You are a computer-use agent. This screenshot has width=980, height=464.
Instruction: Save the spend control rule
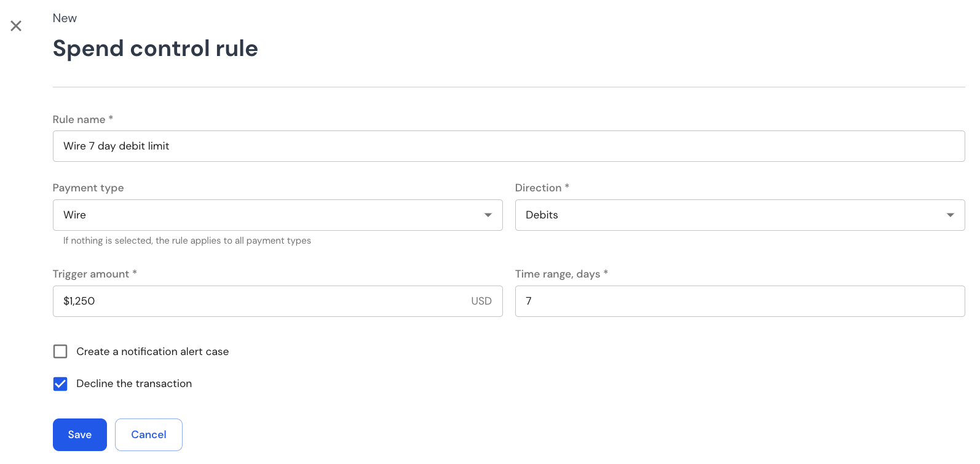80,434
